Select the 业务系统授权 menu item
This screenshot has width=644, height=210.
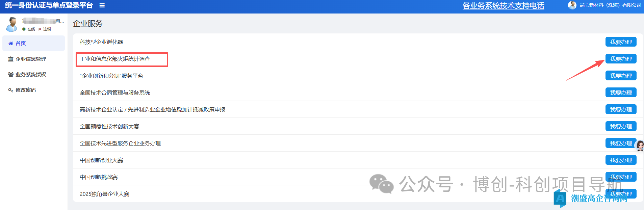(31, 75)
